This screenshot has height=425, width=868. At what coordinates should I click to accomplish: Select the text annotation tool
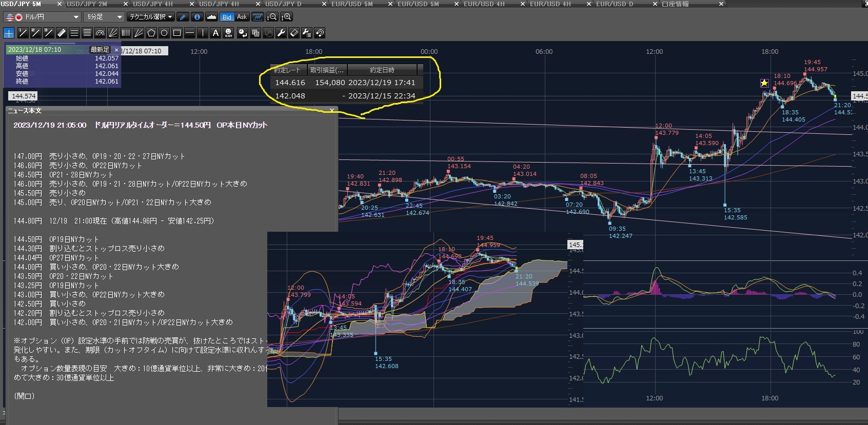[215, 33]
